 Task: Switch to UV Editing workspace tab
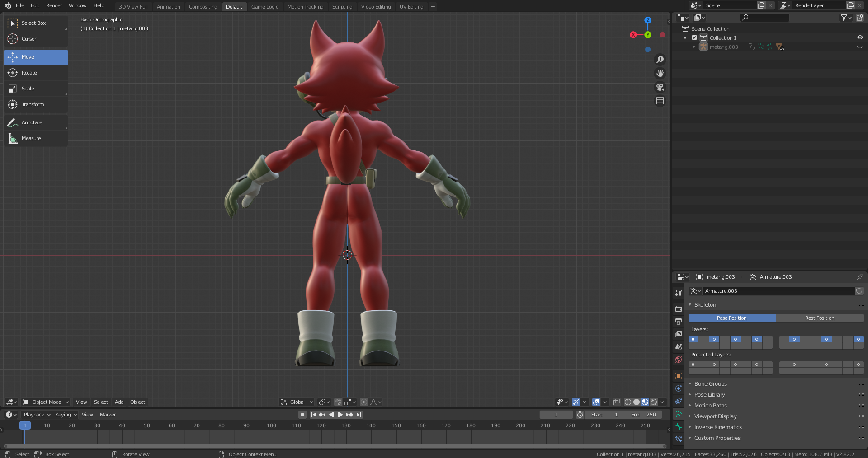[411, 7]
